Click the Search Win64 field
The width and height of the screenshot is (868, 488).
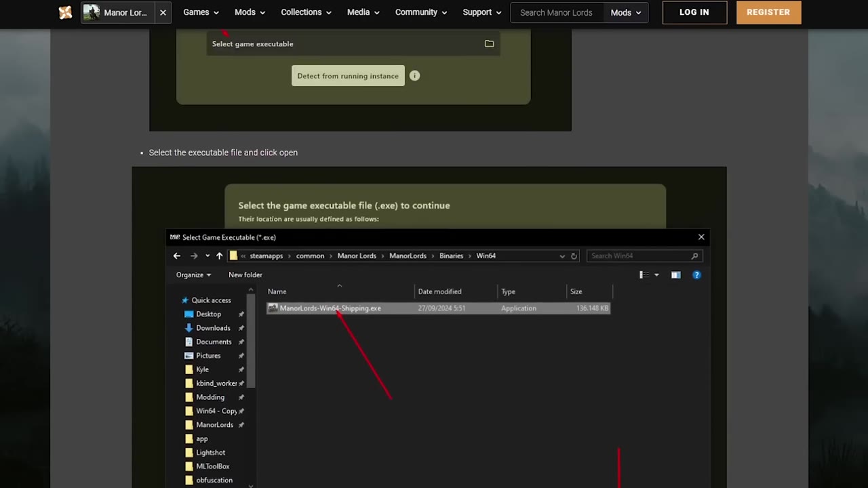(x=644, y=256)
